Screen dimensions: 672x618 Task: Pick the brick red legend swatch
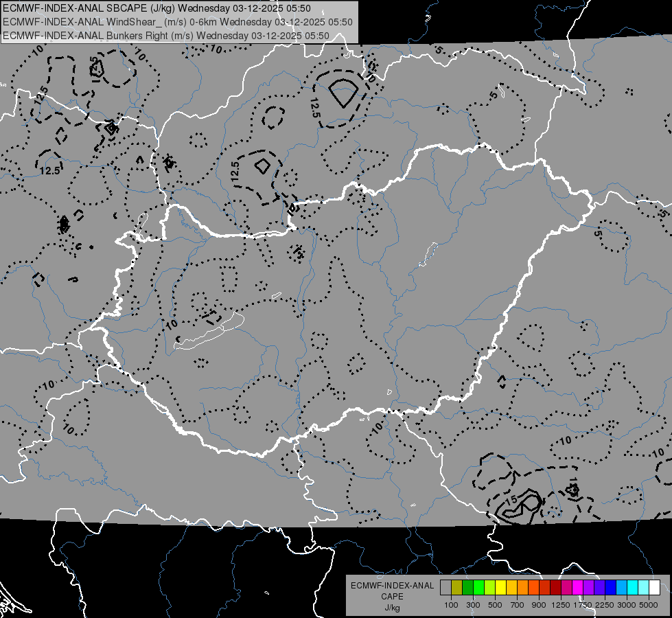pos(545,588)
